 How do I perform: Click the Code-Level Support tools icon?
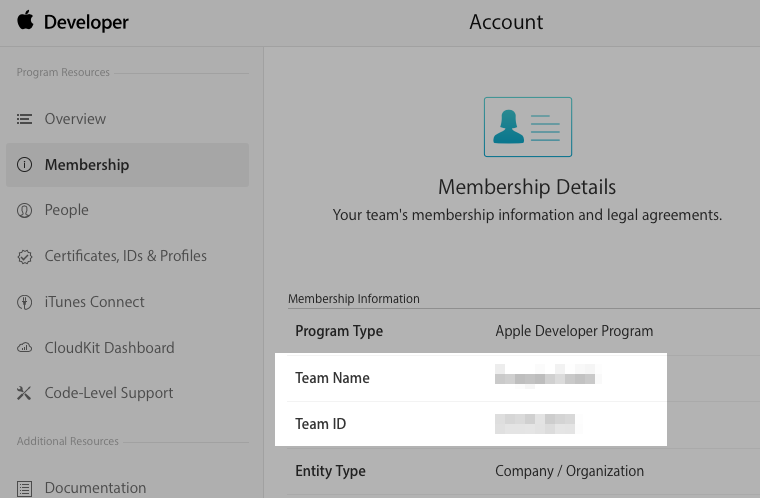pyautogui.click(x=24, y=393)
